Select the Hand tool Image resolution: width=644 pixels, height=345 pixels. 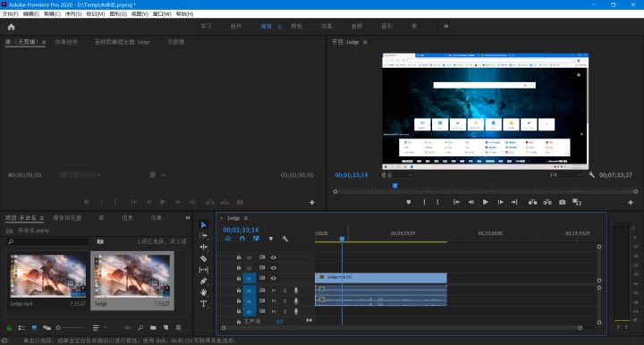(203, 292)
